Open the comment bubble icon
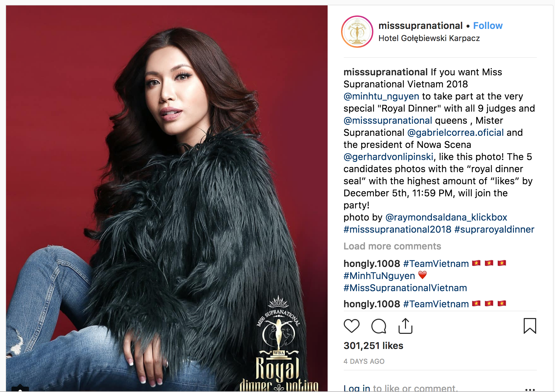This screenshot has width=555, height=392. pos(378,326)
